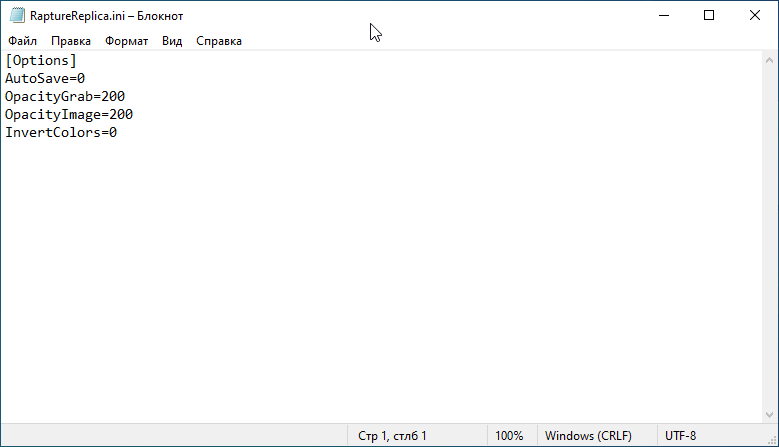Open the Правка menu
The height and width of the screenshot is (447, 779).
pos(71,41)
